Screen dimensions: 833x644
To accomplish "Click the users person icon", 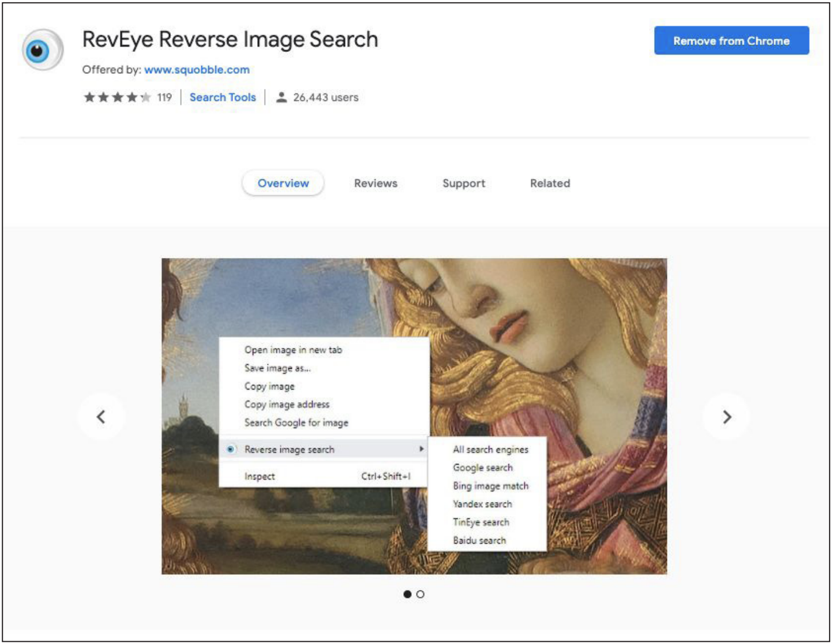I will tap(281, 98).
